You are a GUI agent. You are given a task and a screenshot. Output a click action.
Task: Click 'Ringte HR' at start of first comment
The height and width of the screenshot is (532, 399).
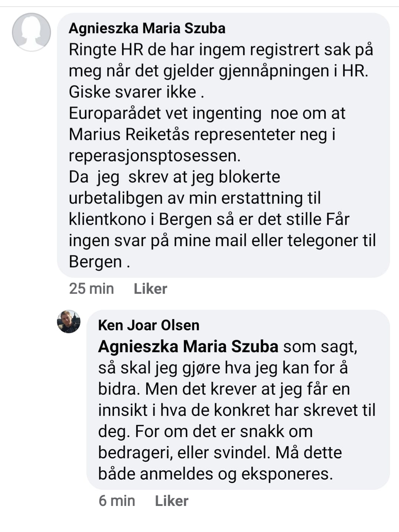coord(106,50)
